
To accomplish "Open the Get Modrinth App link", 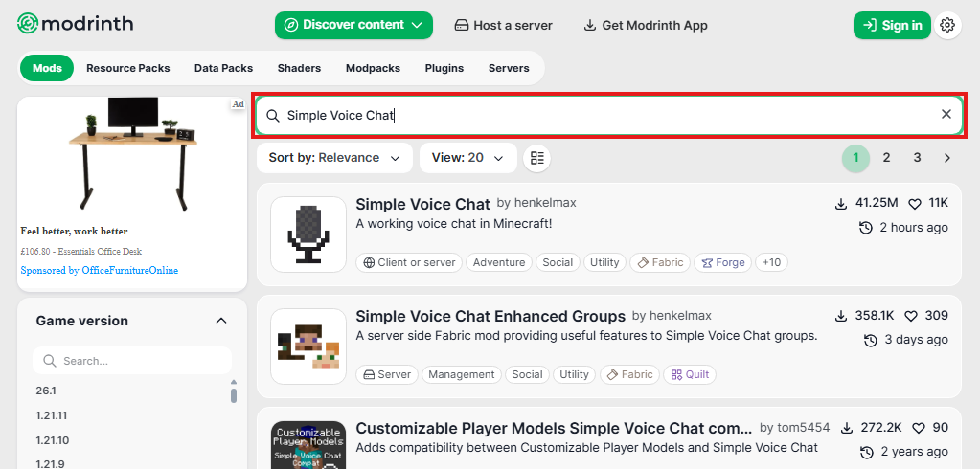I will (x=645, y=26).
